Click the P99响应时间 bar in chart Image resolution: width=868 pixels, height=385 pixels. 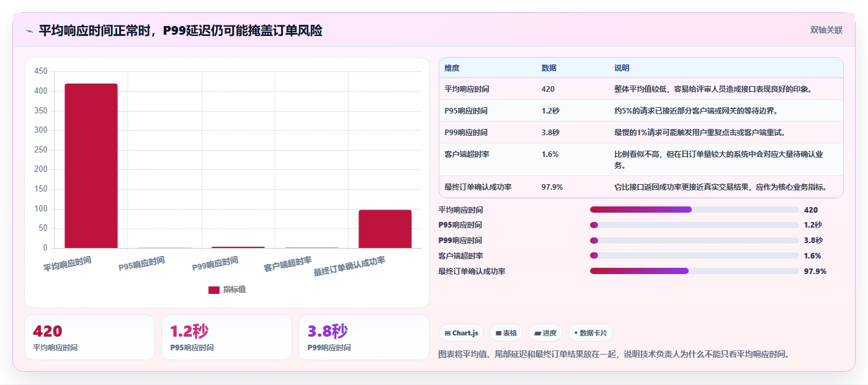coord(238,247)
